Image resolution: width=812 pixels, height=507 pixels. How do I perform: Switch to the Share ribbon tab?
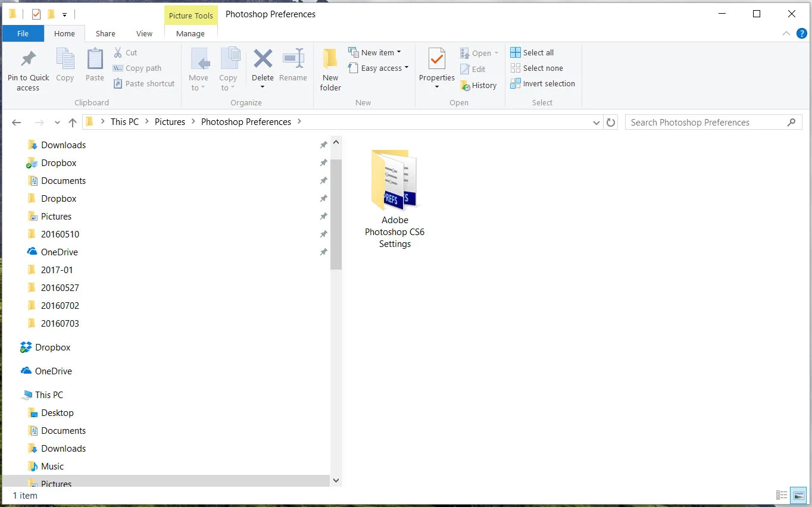click(105, 33)
